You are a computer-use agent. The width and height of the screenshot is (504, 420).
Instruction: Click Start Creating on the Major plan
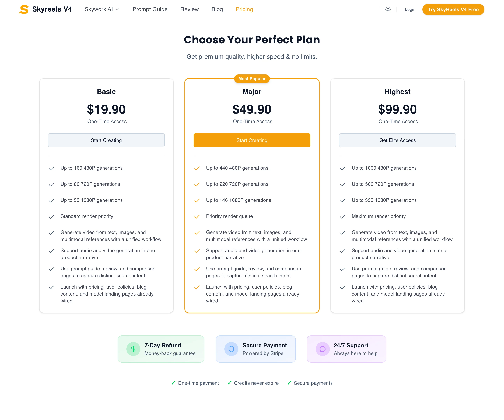click(252, 140)
